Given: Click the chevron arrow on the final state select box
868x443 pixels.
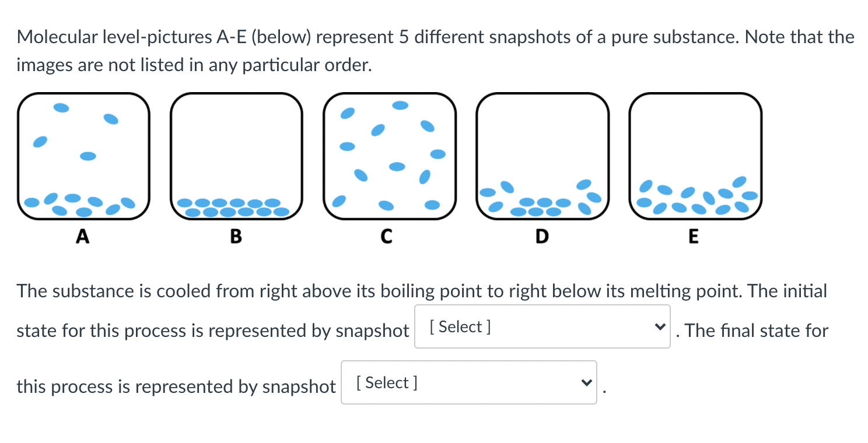Looking at the screenshot, I should 586,382.
